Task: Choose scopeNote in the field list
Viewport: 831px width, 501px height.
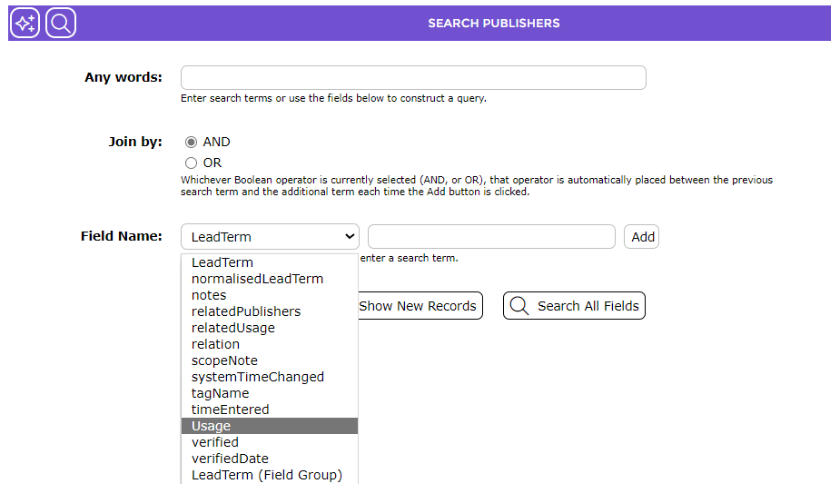Action: (x=270, y=361)
